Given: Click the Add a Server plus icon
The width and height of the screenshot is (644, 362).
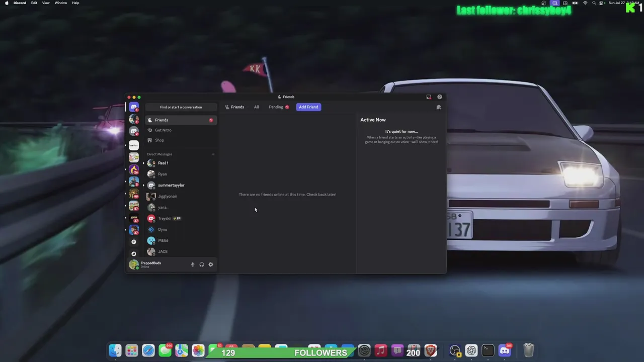Looking at the screenshot, I should [133, 242].
